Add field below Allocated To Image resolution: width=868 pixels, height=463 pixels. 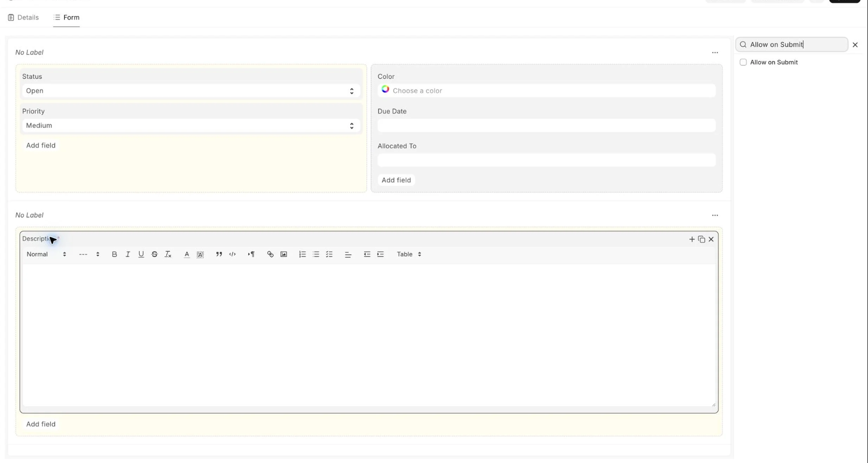[x=396, y=180]
